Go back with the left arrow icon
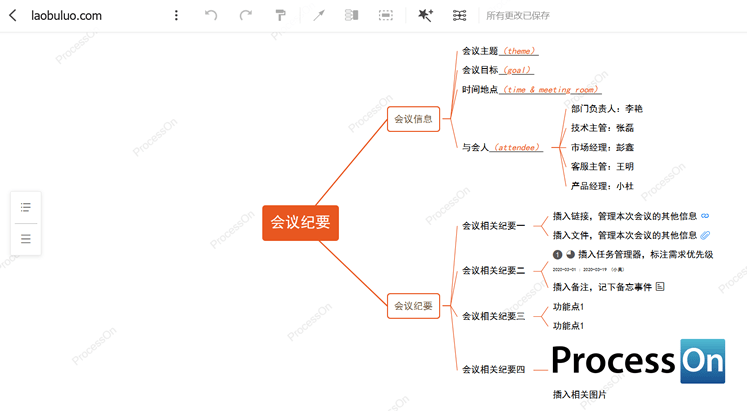Image resolution: width=747 pixels, height=411 pixels. pos(13,15)
